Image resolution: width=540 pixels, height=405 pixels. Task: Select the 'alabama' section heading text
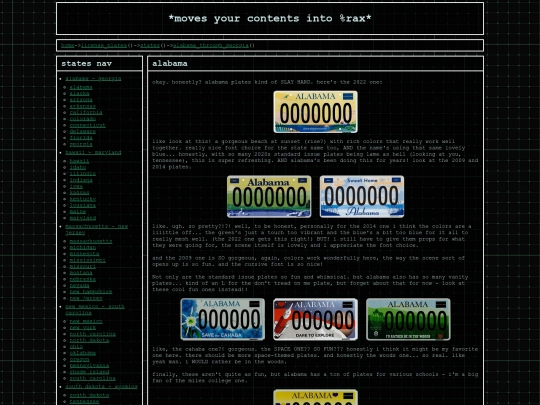170,63
